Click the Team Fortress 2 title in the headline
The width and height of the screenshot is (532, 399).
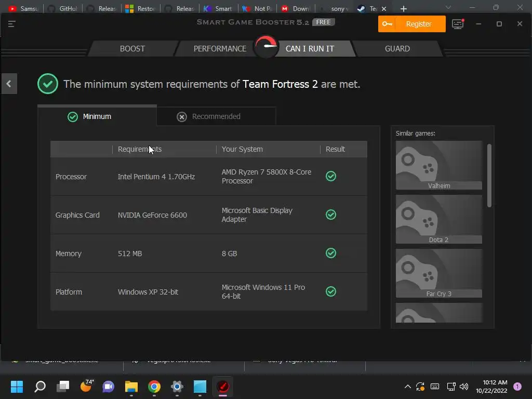(280, 84)
